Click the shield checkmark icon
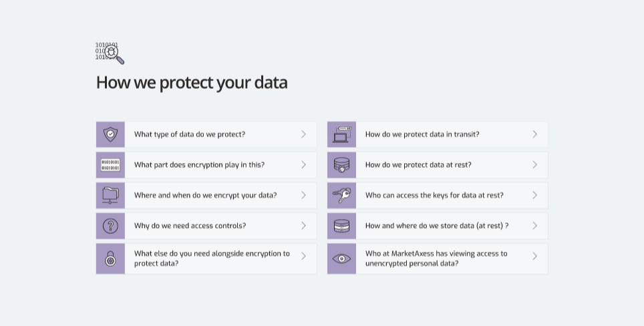The image size is (644, 326). tap(110, 134)
